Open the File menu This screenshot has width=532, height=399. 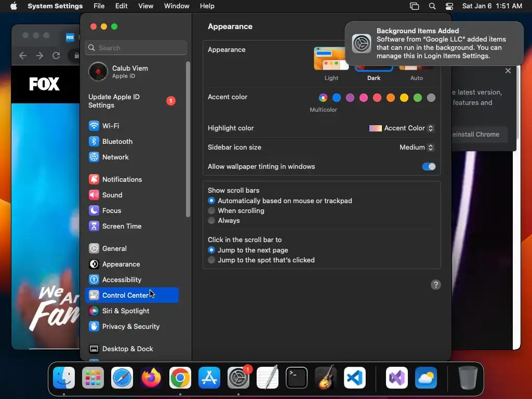point(99,6)
